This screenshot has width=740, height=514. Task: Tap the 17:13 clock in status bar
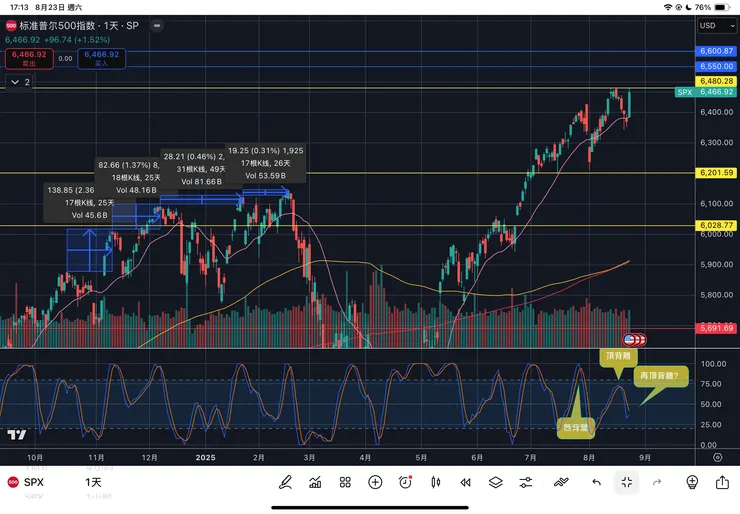pyautogui.click(x=19, y=7)
